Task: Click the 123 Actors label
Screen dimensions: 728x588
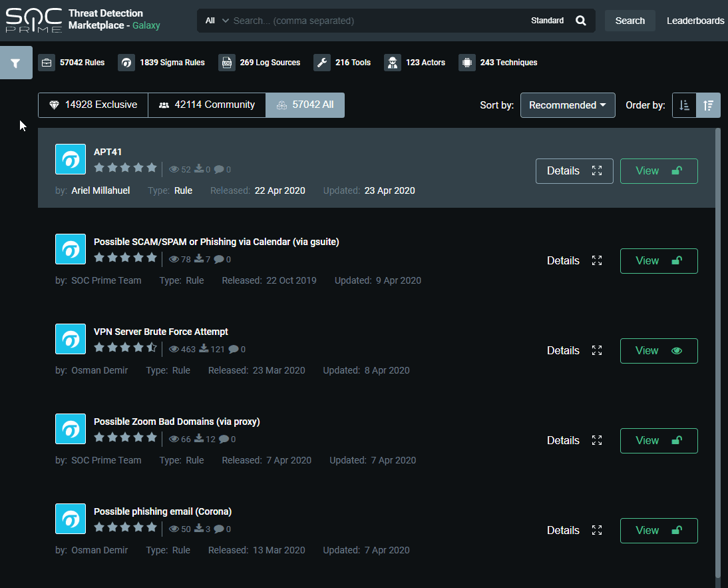Action: (425, 63)
